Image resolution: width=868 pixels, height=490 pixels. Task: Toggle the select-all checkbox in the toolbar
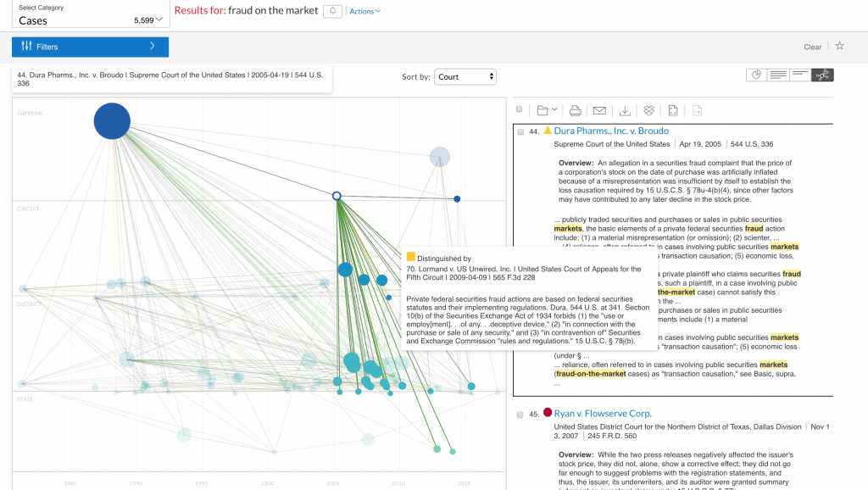click(520, 110)
